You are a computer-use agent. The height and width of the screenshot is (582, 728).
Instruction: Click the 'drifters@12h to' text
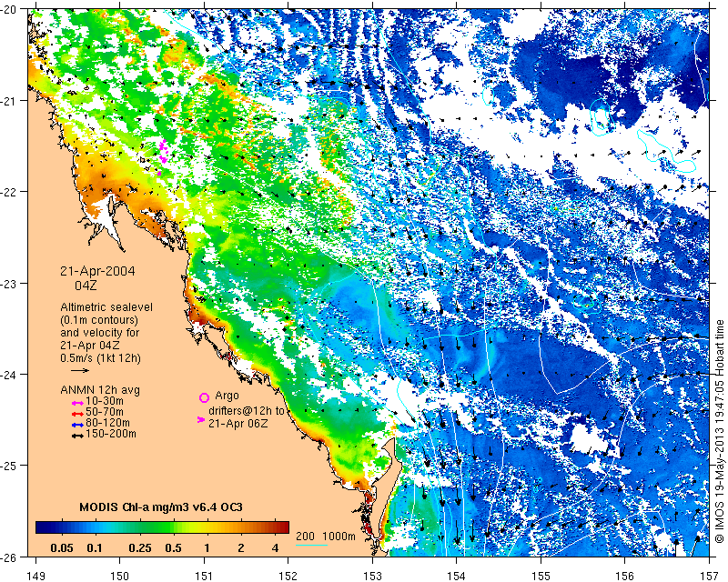pyautogui.click(x=246, y=411)
